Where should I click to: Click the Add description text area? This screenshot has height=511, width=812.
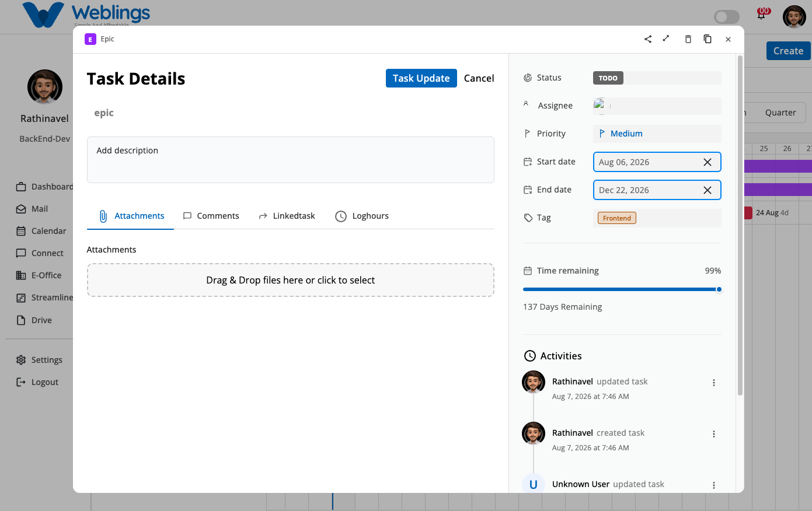coord(291,160)
